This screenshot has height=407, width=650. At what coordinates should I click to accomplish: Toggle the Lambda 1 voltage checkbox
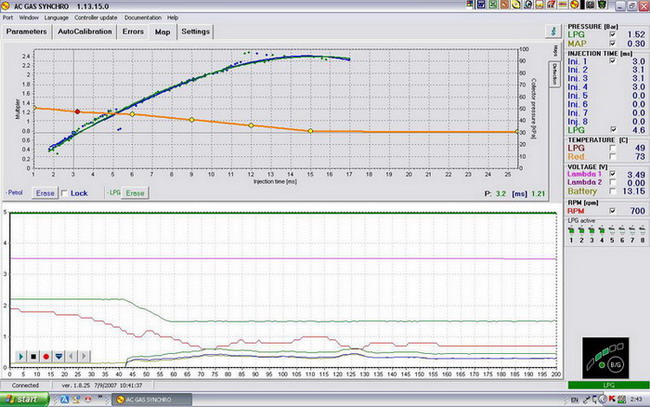coord(613,175)
